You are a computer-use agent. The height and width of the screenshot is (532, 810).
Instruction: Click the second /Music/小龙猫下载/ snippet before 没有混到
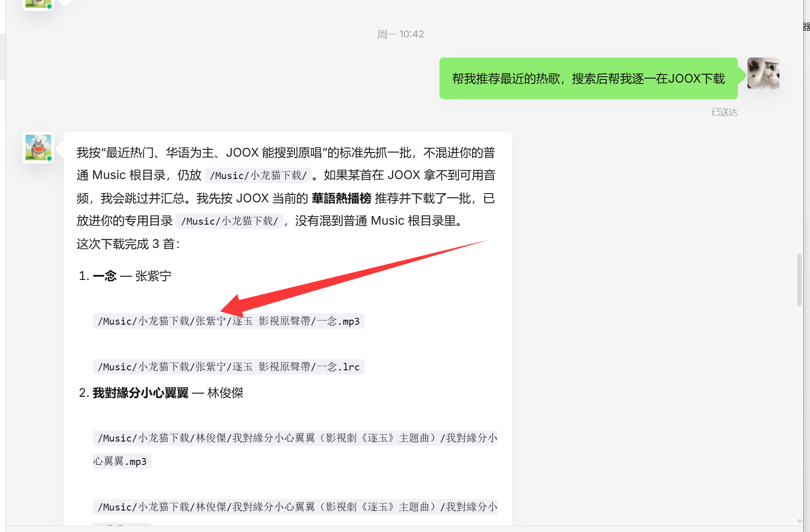pos(229,221)
